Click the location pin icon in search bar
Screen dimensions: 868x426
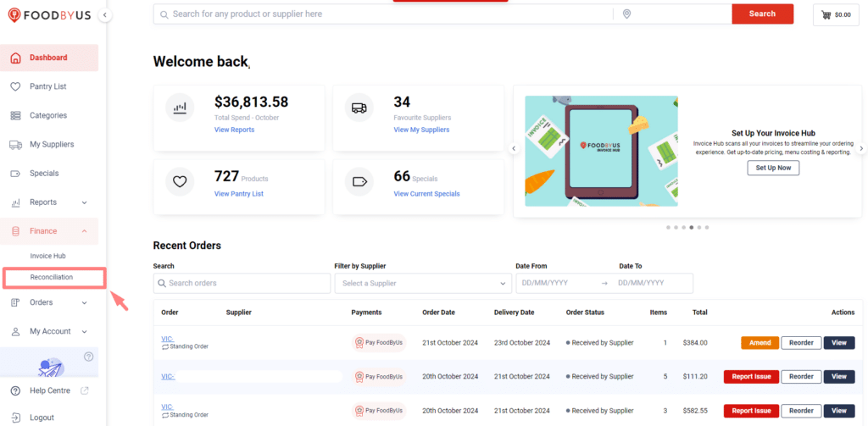[626, 14]
